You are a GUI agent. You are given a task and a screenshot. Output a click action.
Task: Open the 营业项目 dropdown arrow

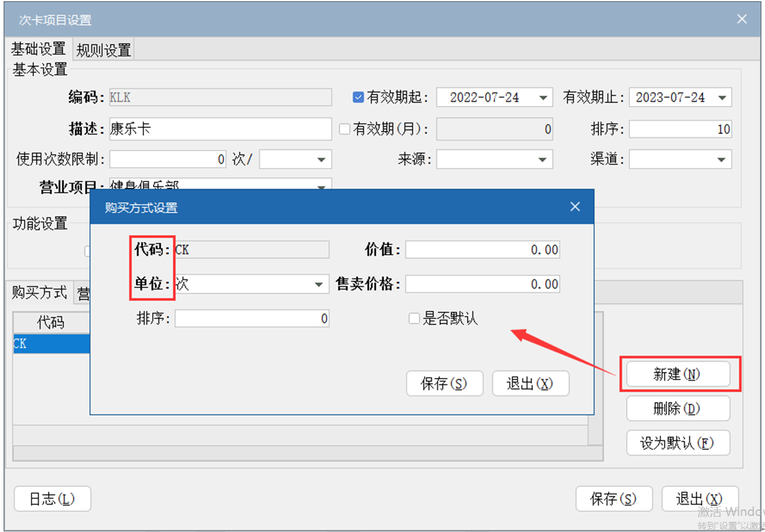click(321, 186)
